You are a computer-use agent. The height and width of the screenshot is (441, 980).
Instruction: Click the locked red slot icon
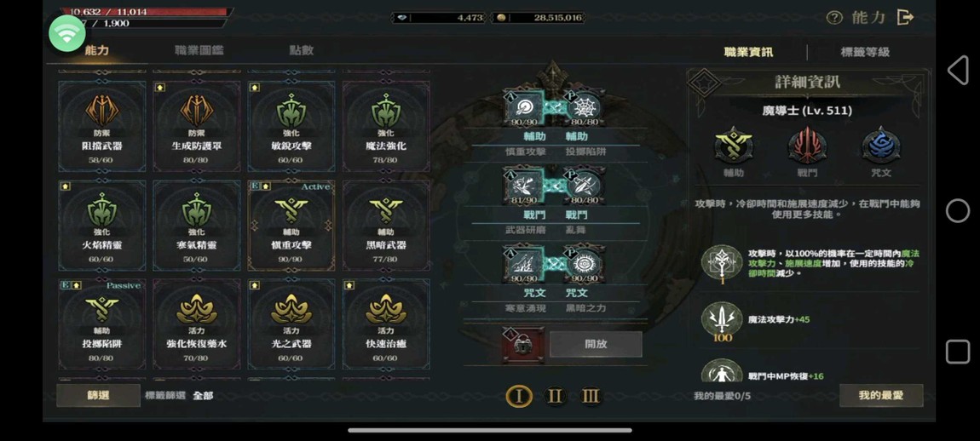coord(523,344)
